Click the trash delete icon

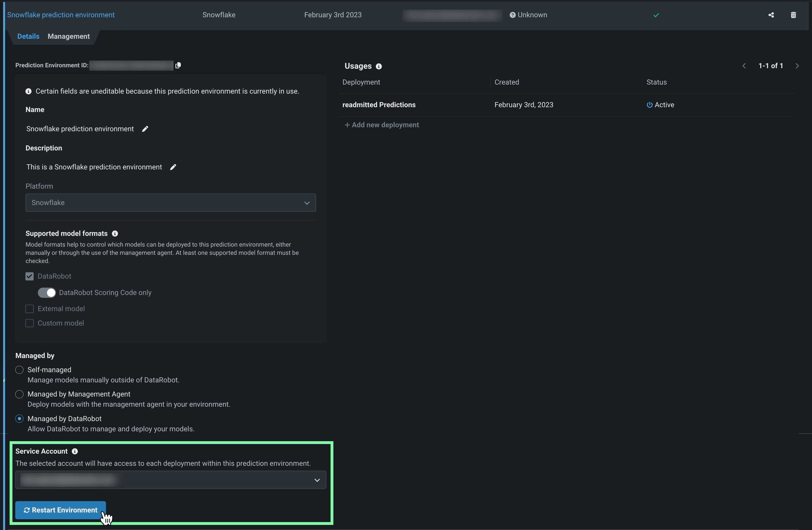click(793, 15)
